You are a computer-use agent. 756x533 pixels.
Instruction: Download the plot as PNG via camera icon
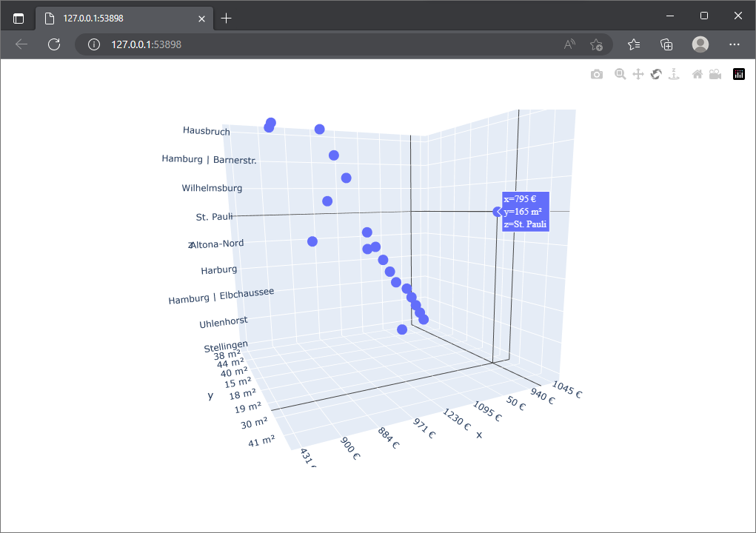(x=597, y=74)
